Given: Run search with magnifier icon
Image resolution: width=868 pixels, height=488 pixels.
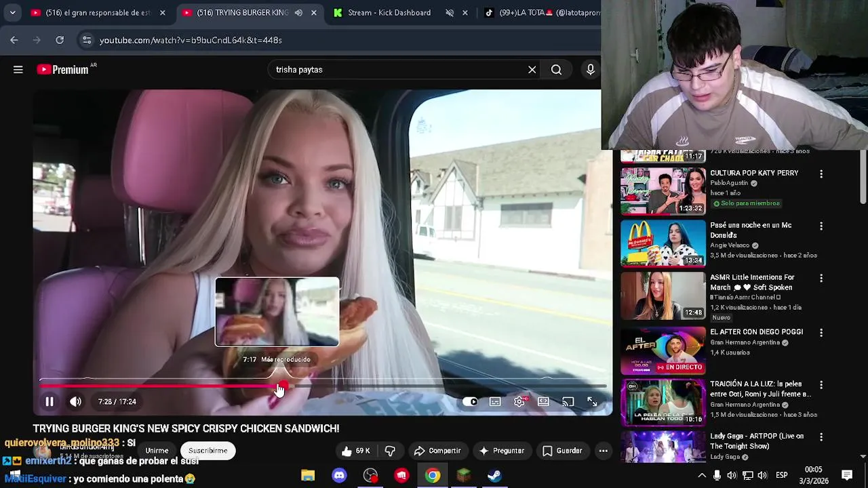Looking at the screenshot, I should [x=556, y=69].
